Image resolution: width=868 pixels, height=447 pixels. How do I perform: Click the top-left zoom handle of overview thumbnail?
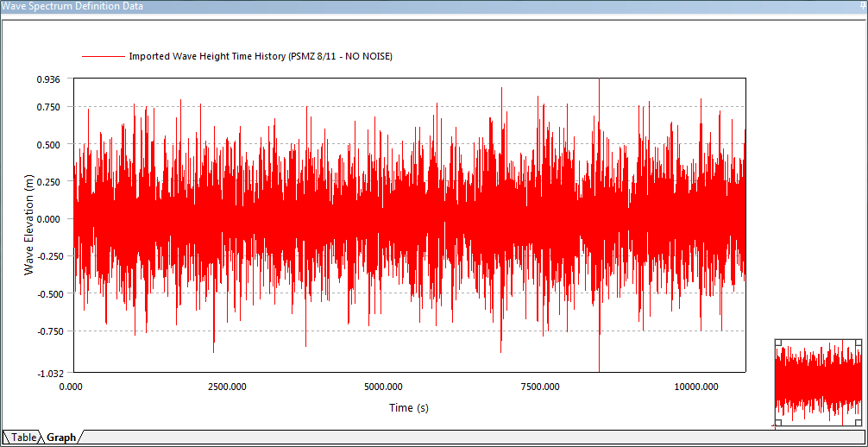[777, 343]
